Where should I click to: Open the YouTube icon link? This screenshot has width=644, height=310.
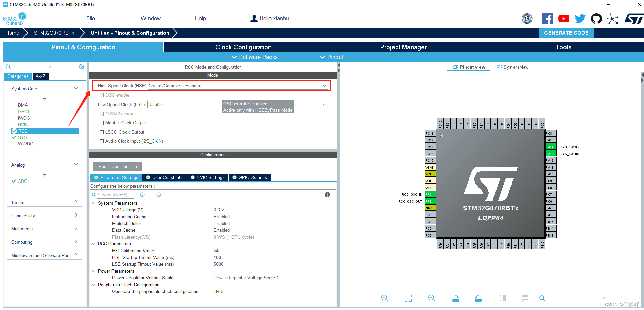pos(563,19)
